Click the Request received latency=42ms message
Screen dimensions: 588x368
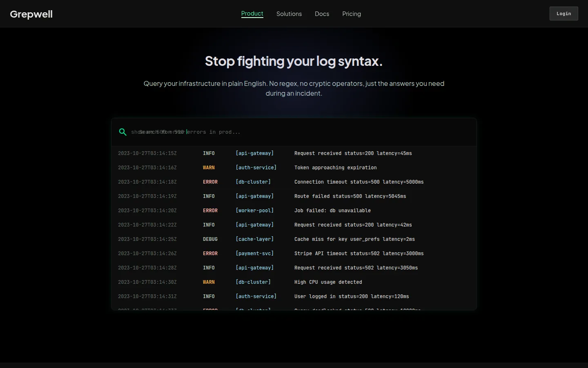tap(353, 225)
